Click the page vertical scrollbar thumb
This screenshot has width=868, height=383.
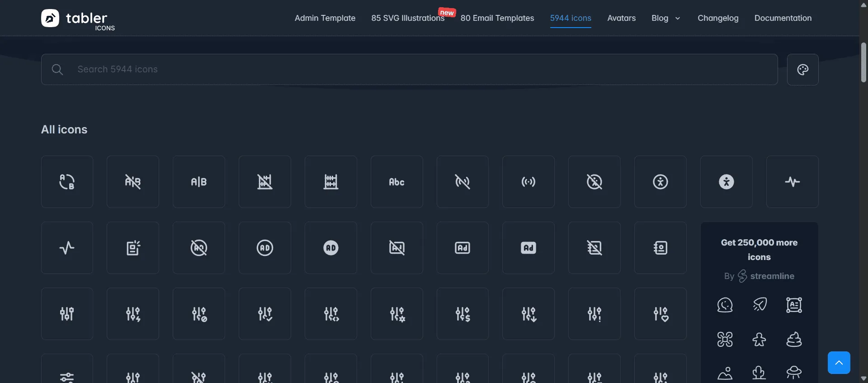point(863,62)
